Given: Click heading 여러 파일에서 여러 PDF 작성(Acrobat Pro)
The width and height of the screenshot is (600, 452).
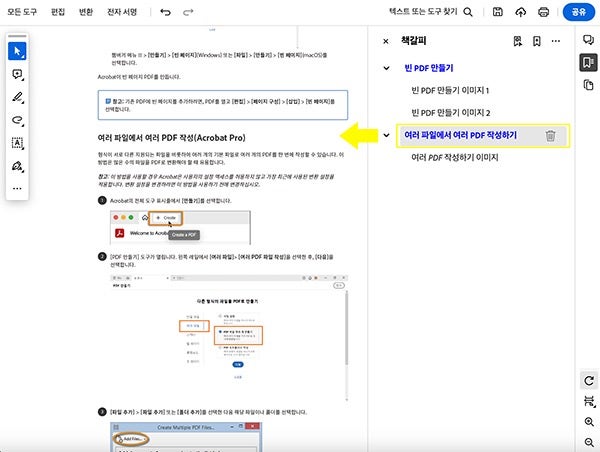Looking at the screenshot, I should pyautogui.click(x=171, y=138).
